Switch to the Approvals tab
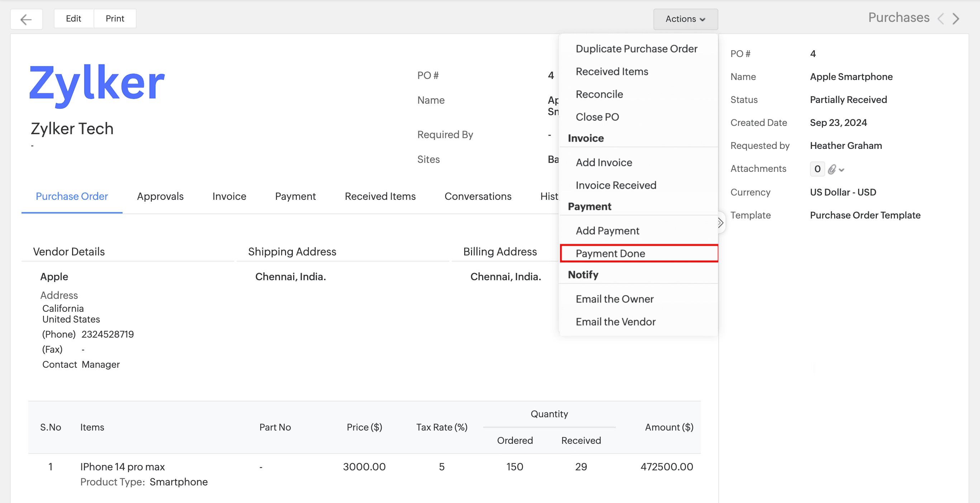The width and height of the screenshot is (980, 503). point(160,197)
